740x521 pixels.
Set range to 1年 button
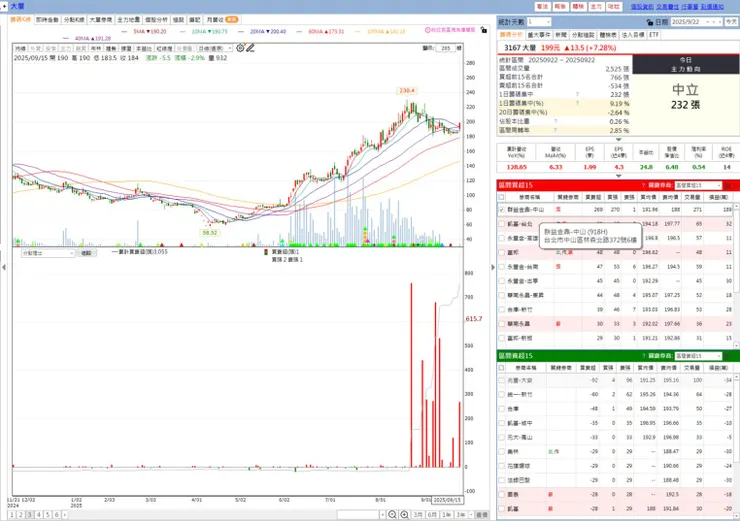[x=446, y=514]
